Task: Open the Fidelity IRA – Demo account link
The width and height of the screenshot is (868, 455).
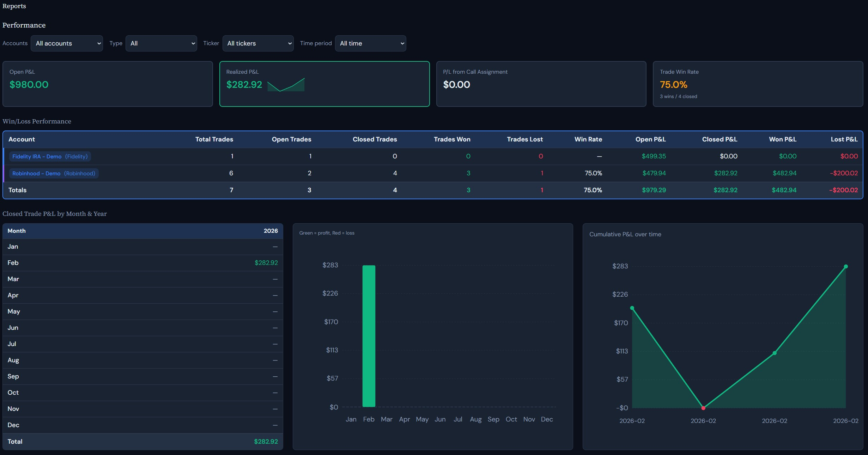Action: [49, 156]
